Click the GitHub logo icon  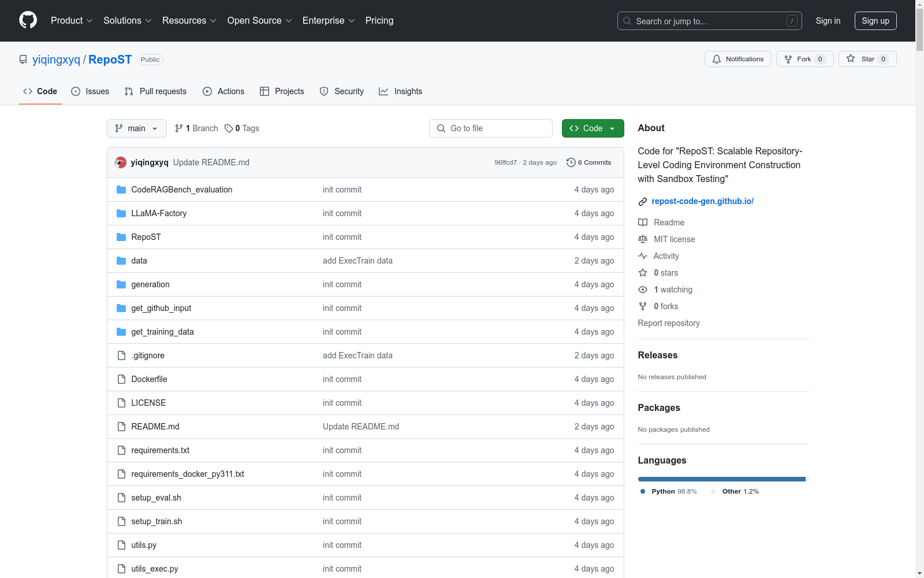[x=28, y=20]
